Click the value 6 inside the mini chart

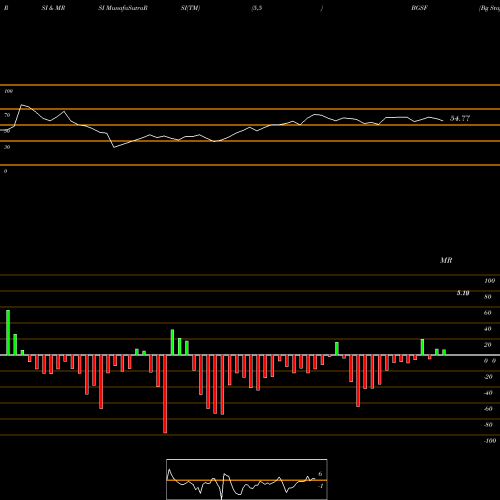pos(320,474)
